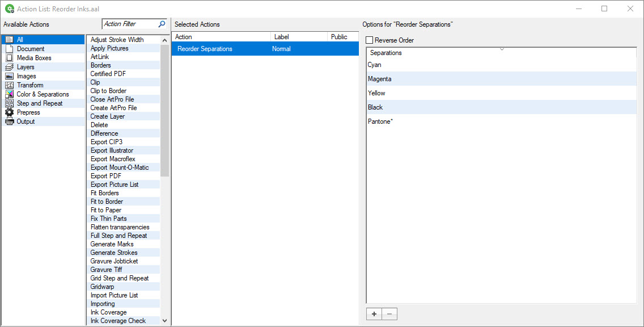Click the Action List app icon in title bar
The width and height of the screenshot is (644, 327).
click(10, 9)
